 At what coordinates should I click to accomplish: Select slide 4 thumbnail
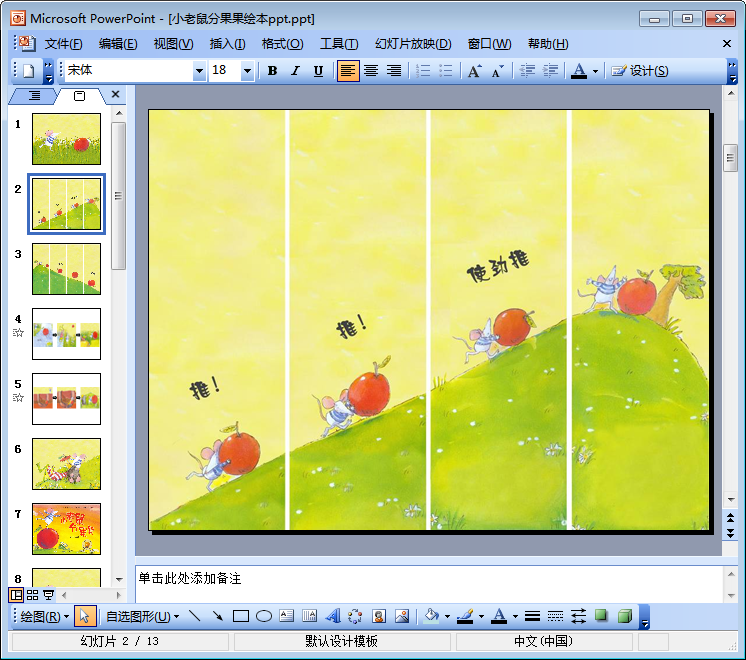pyautogui.click(x=67, y=334)
